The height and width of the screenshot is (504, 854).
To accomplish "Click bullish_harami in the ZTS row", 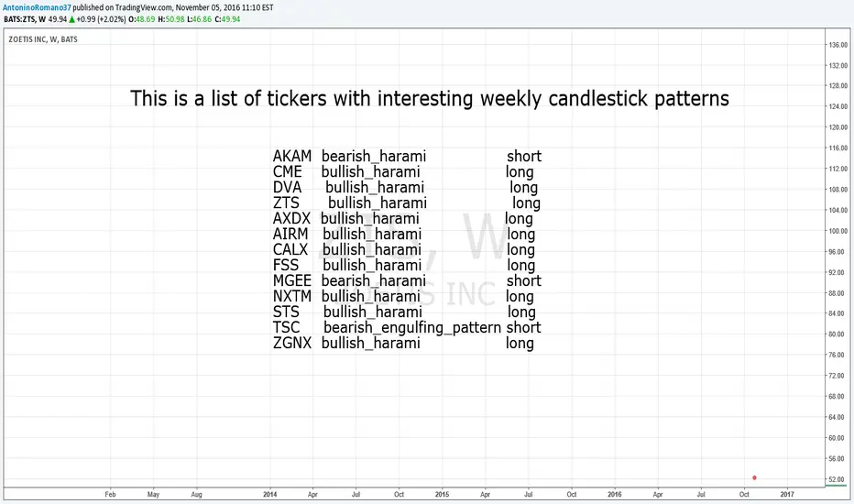I will 378,203.
